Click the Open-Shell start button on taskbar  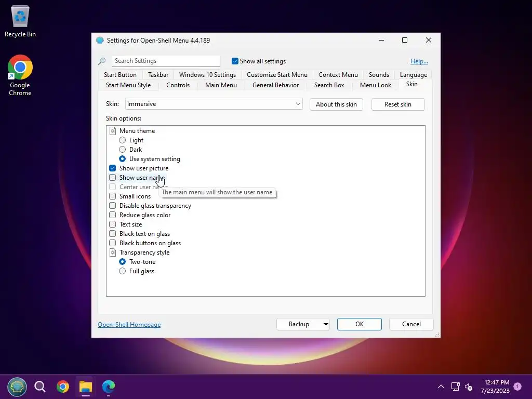(17, 387)
